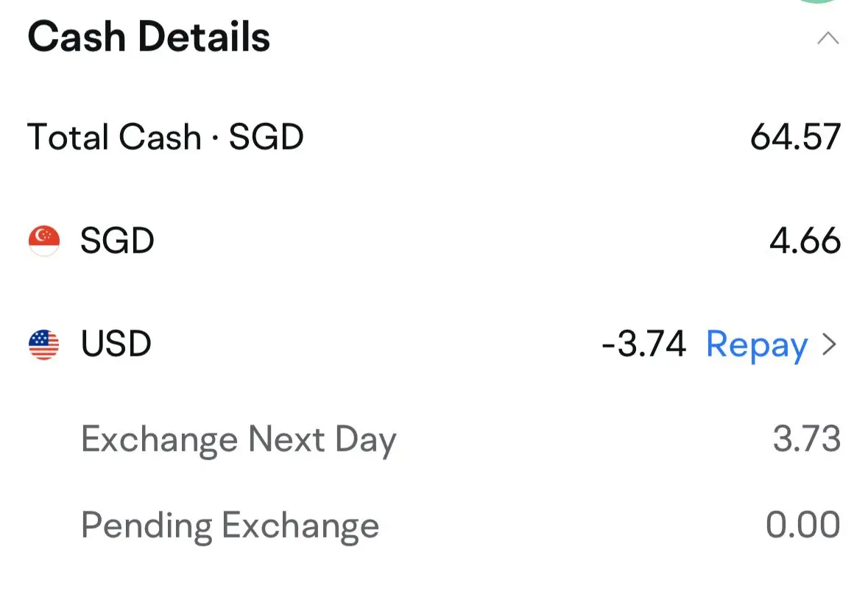Tap the United States flag icon
This screenshot has height=589, width=868.
43,344
